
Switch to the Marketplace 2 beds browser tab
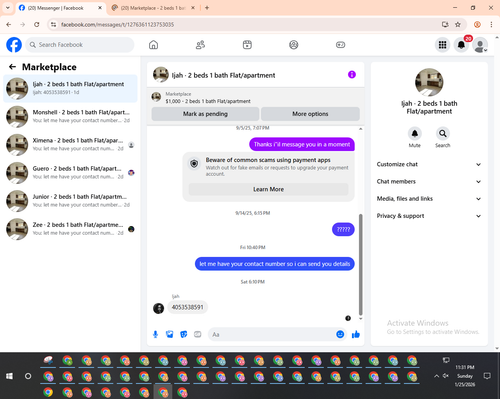point(153,8)
